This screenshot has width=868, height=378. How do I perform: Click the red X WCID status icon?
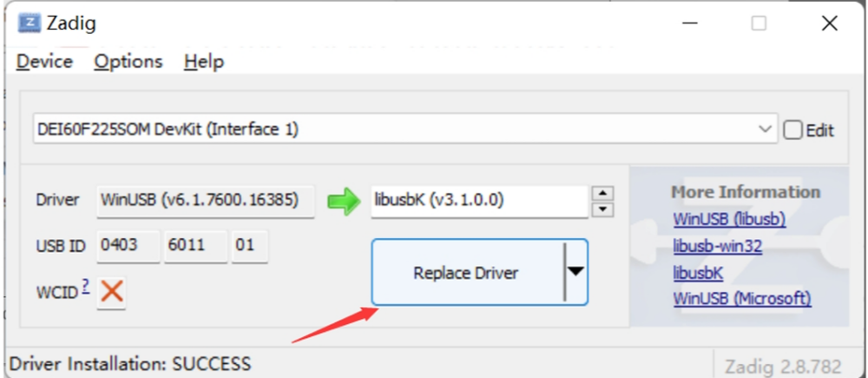pos(112,291)
